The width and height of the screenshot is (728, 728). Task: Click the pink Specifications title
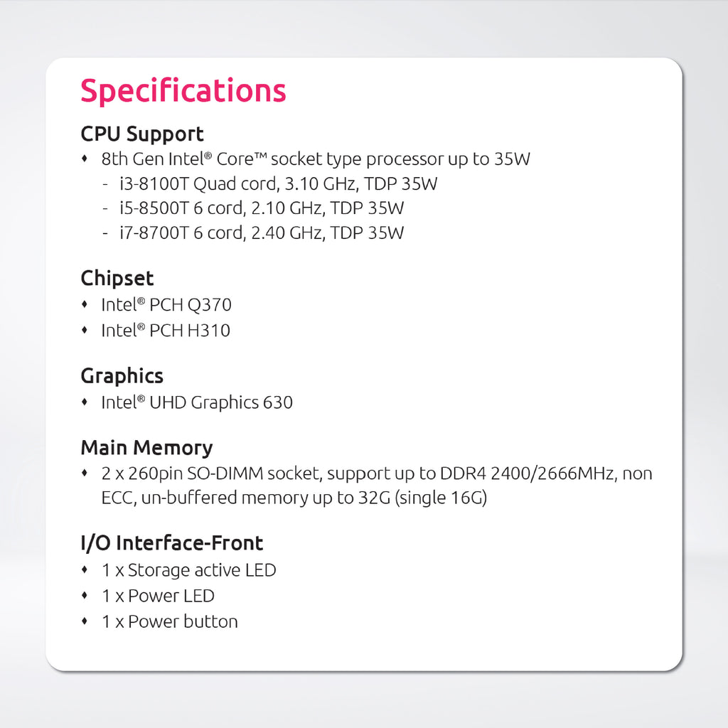[x=183, y=91]
